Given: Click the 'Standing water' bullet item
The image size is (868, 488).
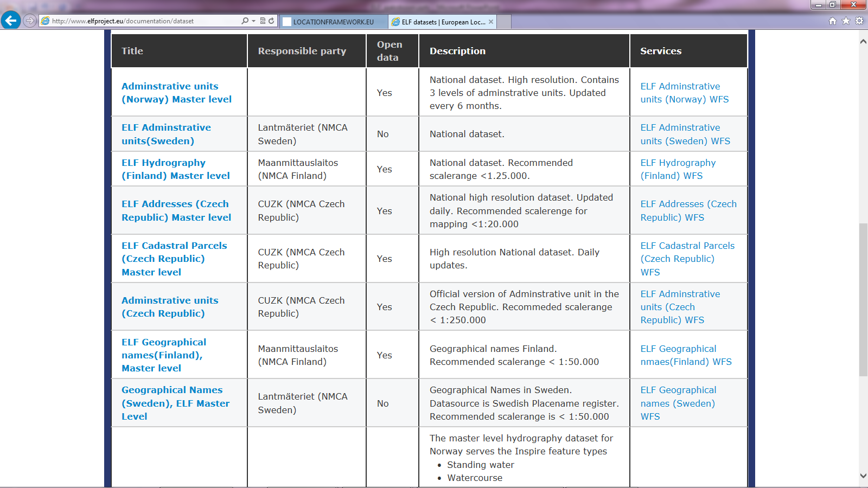Looking at the screenshot, I should pyautogui.click(x=481, y=465).
